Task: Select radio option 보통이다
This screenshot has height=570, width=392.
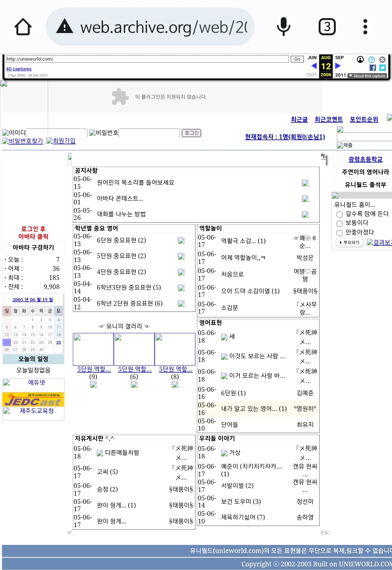Action: 339,223
